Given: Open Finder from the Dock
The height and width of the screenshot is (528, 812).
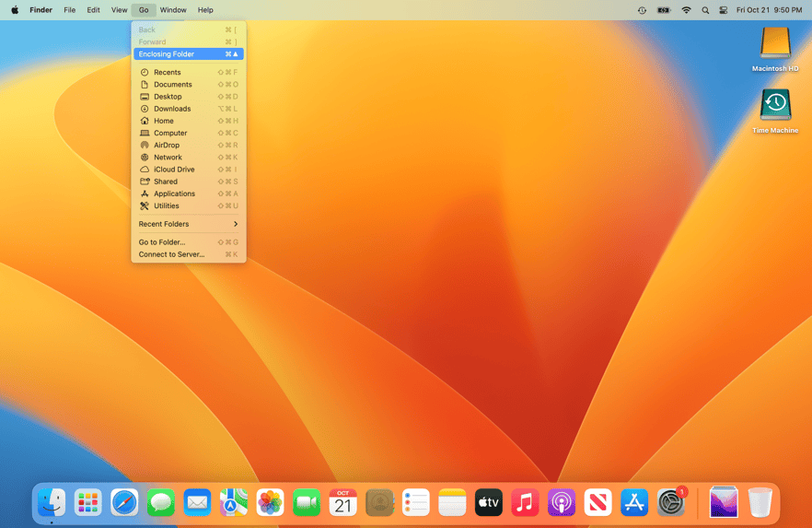Looking at the screenshot, I should (x=52, y=502).
